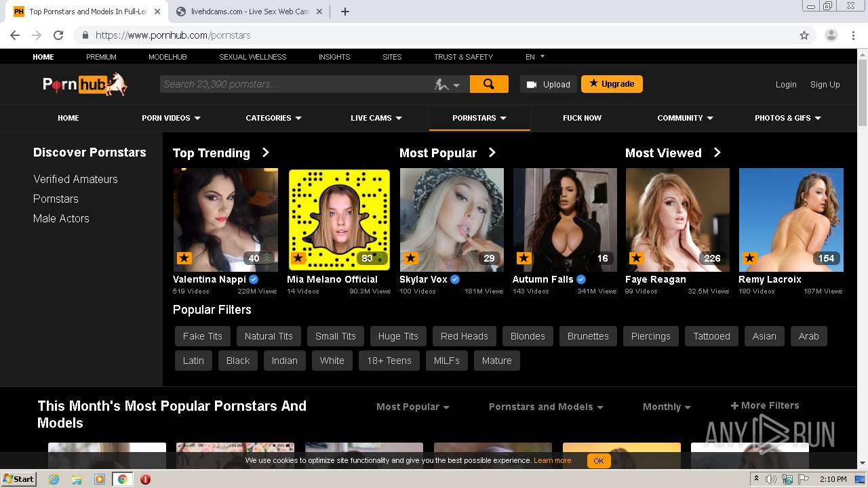The height and width of the screenshot is (488, 868).
Task: Apply the Latin filter
Action: (x=193, y=361)
